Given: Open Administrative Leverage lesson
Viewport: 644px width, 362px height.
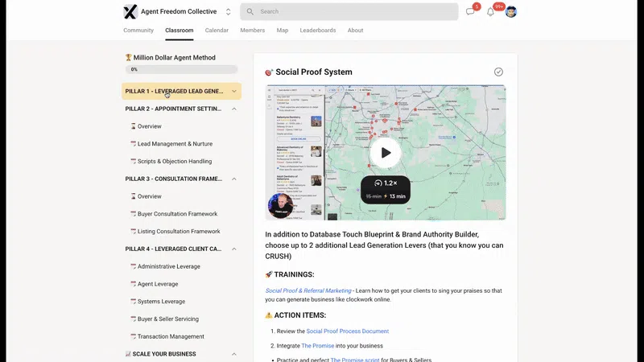Looking at the screenshot, I should pos(169,266).
